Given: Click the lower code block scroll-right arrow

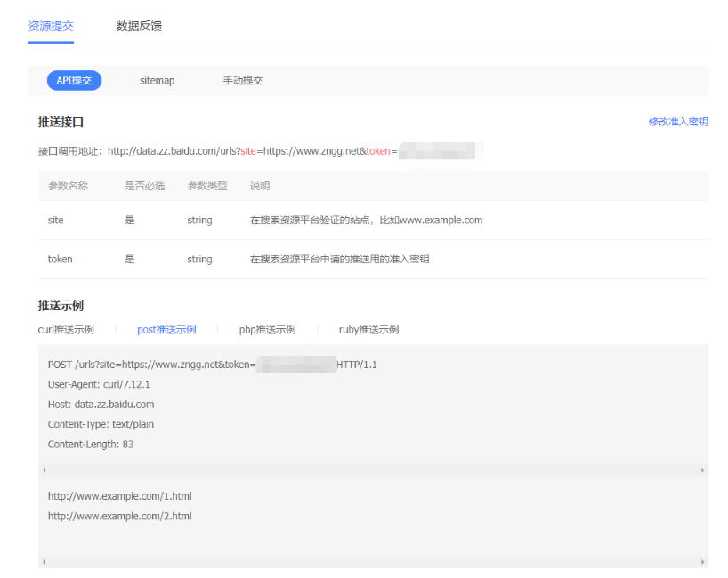Looking at the screenshot, I should 703,562.
